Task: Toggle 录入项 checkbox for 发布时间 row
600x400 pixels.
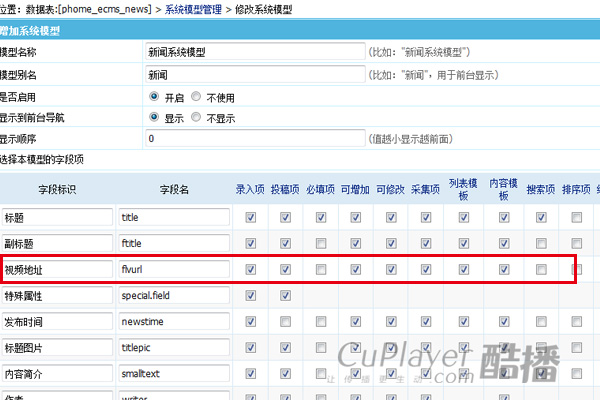Action: 250,321
